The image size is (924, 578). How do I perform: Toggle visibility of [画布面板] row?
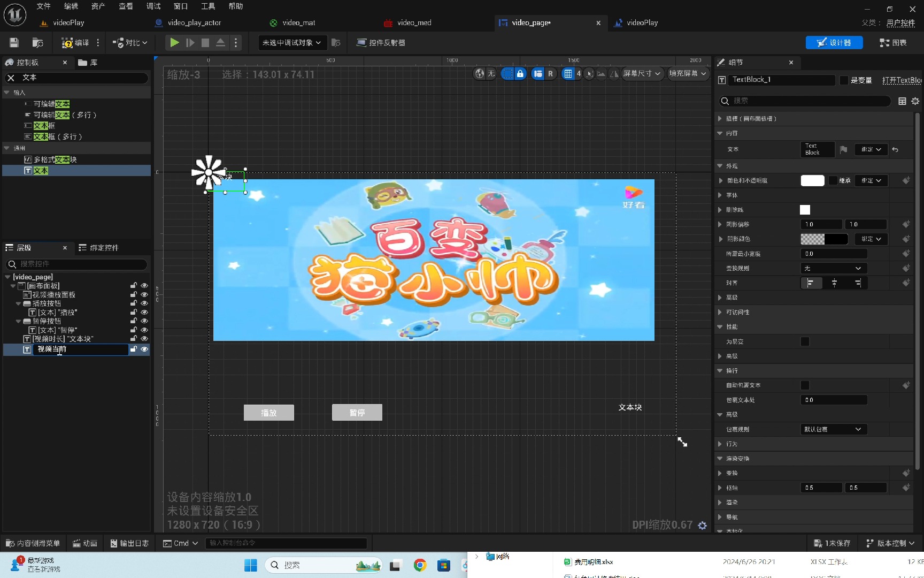tap(144, 286)
